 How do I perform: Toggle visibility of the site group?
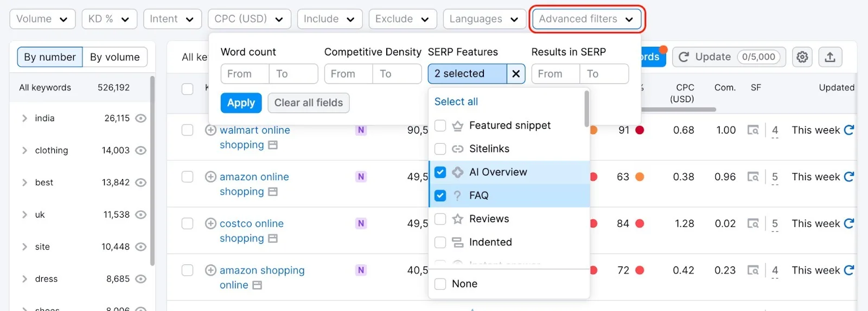click(141, 246)
